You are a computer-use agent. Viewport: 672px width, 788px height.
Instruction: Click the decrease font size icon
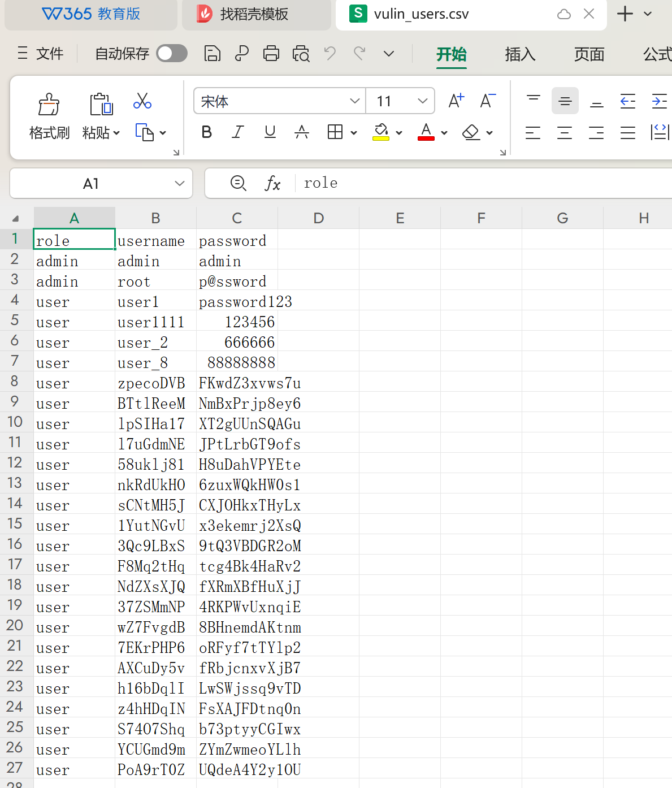point(487,101)
